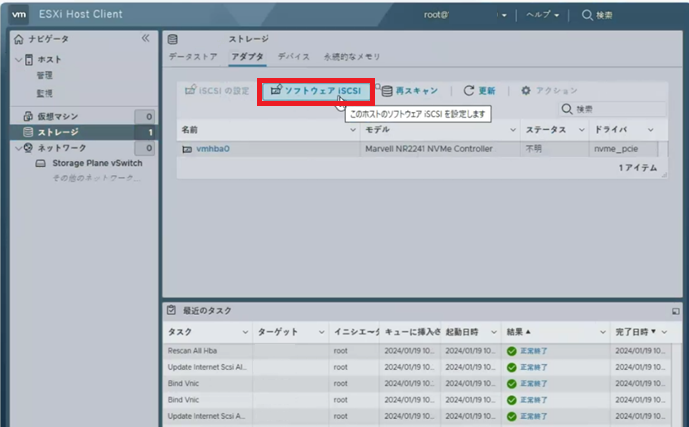The width and height of the screenshot is (689, 427).
Task: Collapse the ホスト tree node
Action: 17,60
